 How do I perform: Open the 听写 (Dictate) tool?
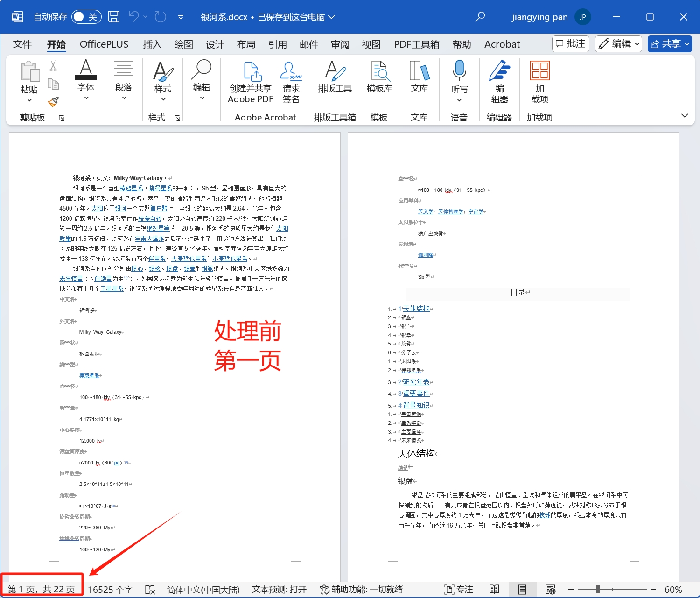pyautogui.click(x=459, y=79)
